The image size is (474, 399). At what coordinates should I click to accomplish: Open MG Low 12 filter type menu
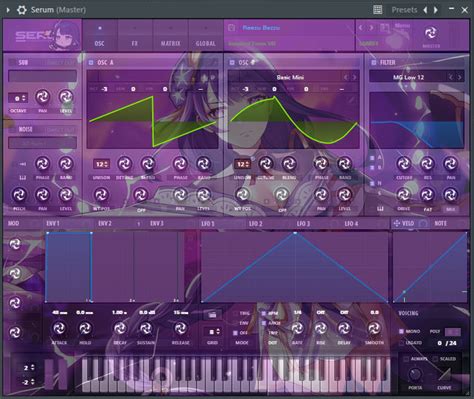coord(408,77)
